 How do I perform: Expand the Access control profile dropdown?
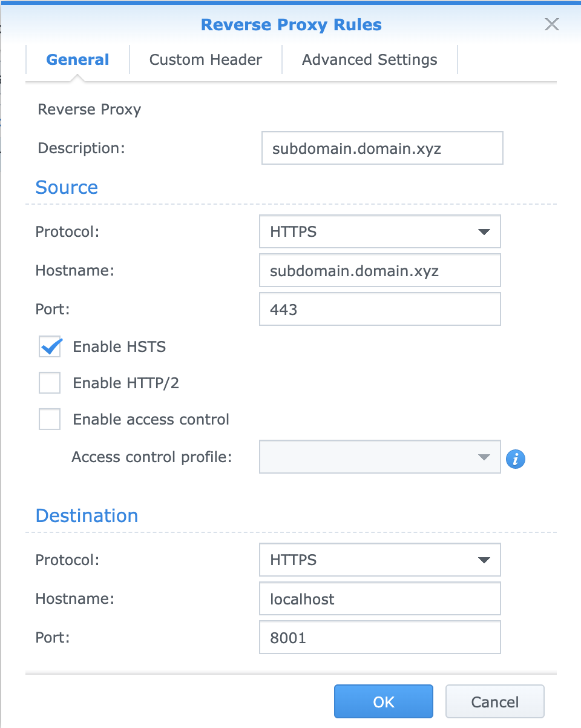pyautogui.click(x=380, y=457)
